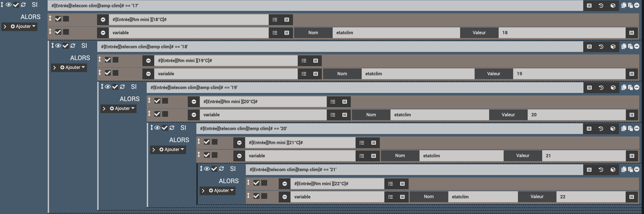This screenshot has width=644, height=214.
Task: Disable the '== 20' SI block via its checkmark
Action: point(164,128)
